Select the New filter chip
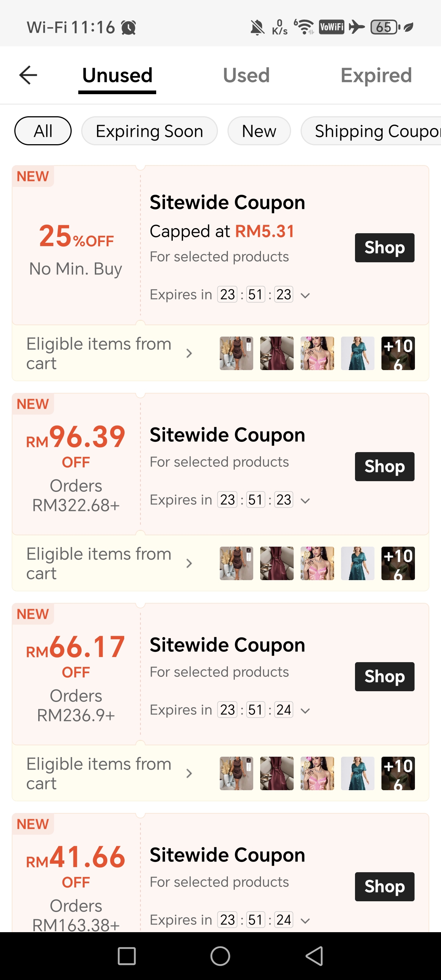 [259, 131]
